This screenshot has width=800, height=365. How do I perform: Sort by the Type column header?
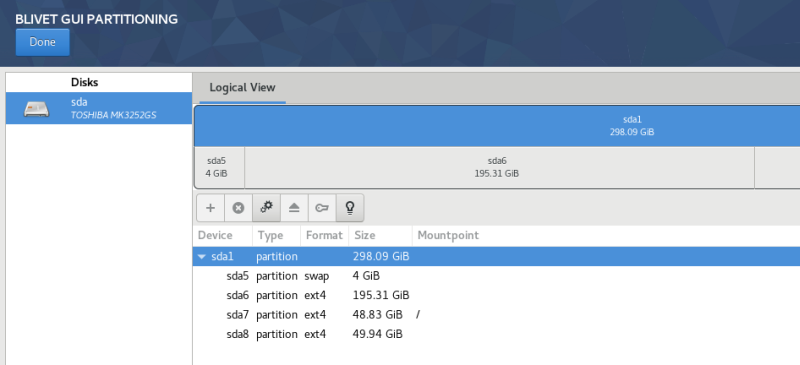point(277,235)
